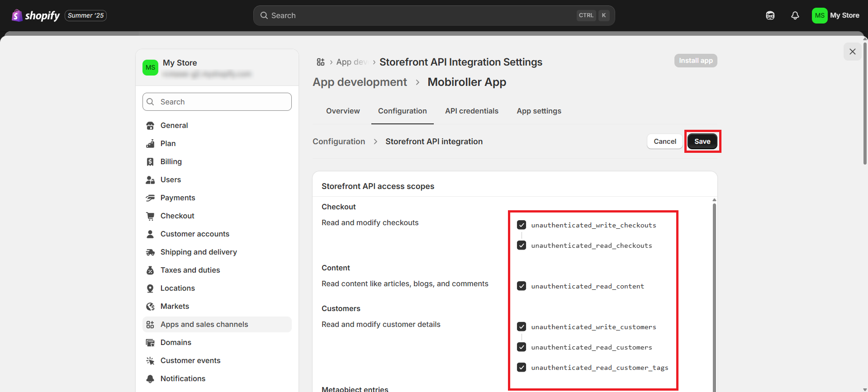Click the Shopify logo
The height and width of the screenshot is (392, 868).
coord(36,15)
